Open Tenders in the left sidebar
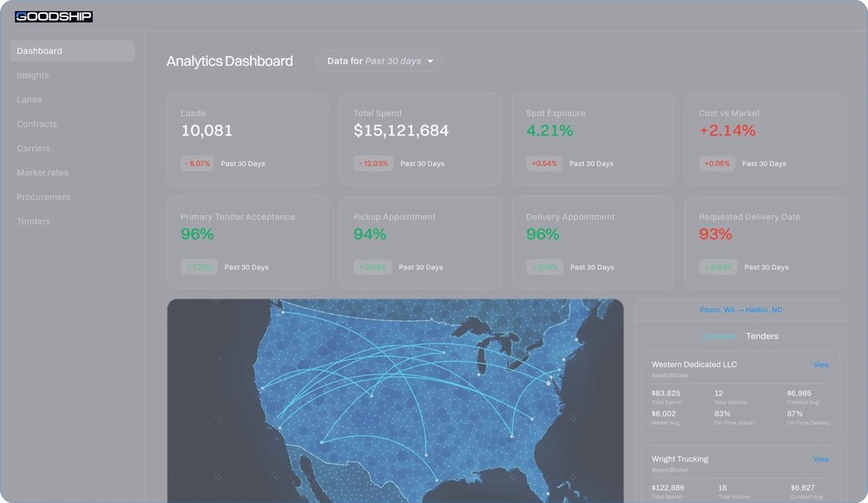This screenshot has width=868, height=503. (x=33, y=221)
